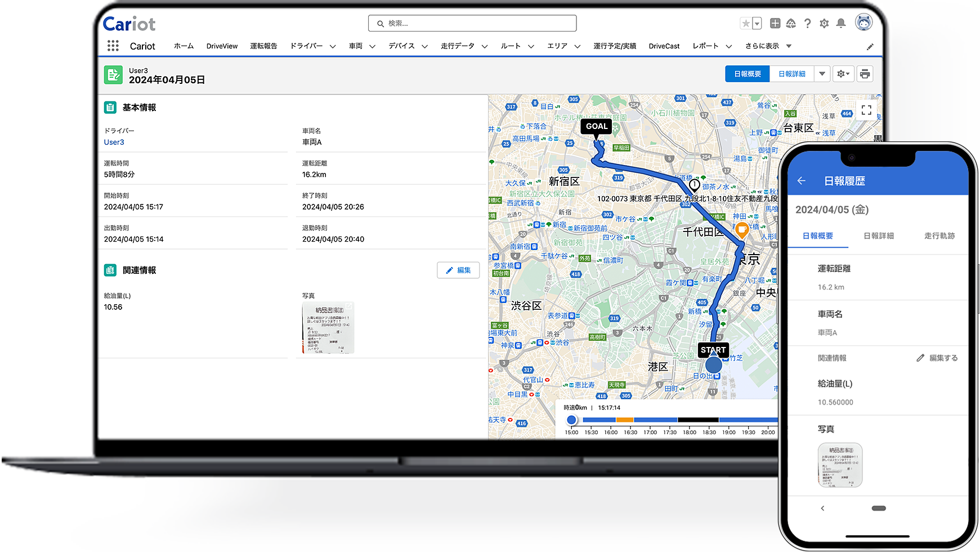The height and width of the screenshot is (552, 980).
Task: Open the app launcher grid icon
Action: [x=113, y=46]
